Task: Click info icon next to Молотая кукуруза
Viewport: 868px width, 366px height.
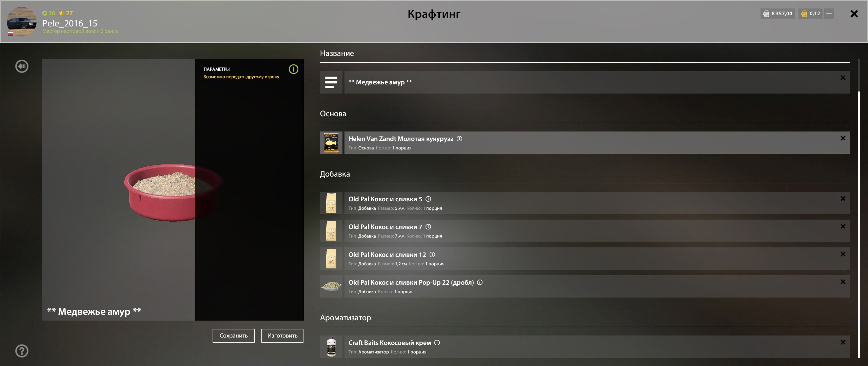Action: pyautogui.click(x=459, y=139)
